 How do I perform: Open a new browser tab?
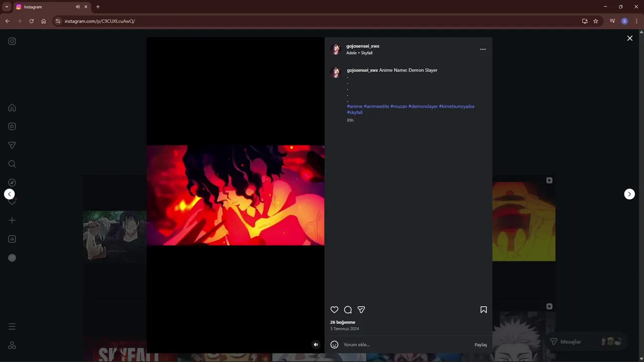pyautogui.click(x=98, y=7)
